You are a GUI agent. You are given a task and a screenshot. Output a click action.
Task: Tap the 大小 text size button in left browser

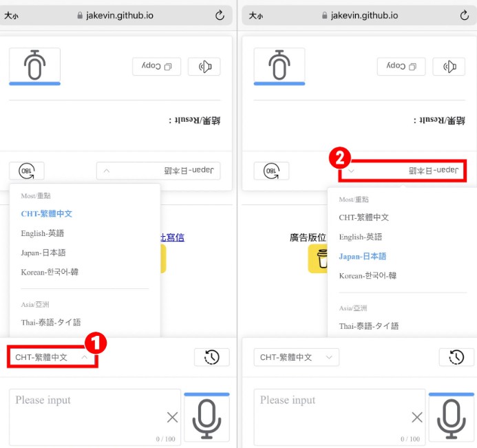coord(11,16)
